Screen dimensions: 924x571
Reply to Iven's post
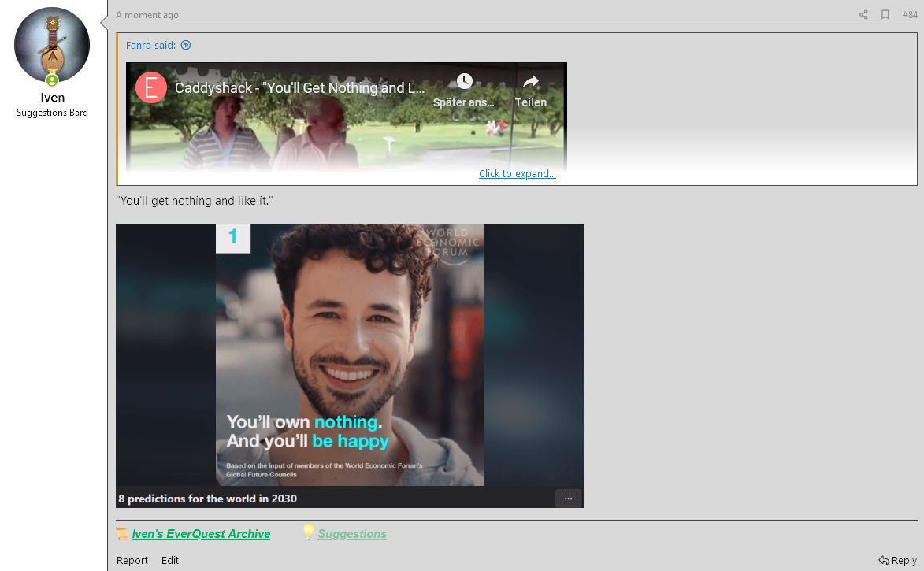coord(898,561)
